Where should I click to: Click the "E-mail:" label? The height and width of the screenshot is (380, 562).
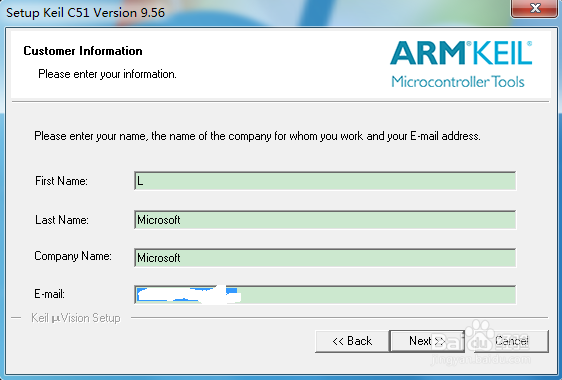[x=49, y=294]
